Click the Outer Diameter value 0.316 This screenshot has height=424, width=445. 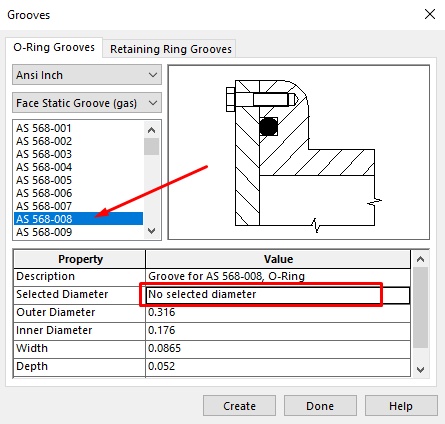click(278, 313)
